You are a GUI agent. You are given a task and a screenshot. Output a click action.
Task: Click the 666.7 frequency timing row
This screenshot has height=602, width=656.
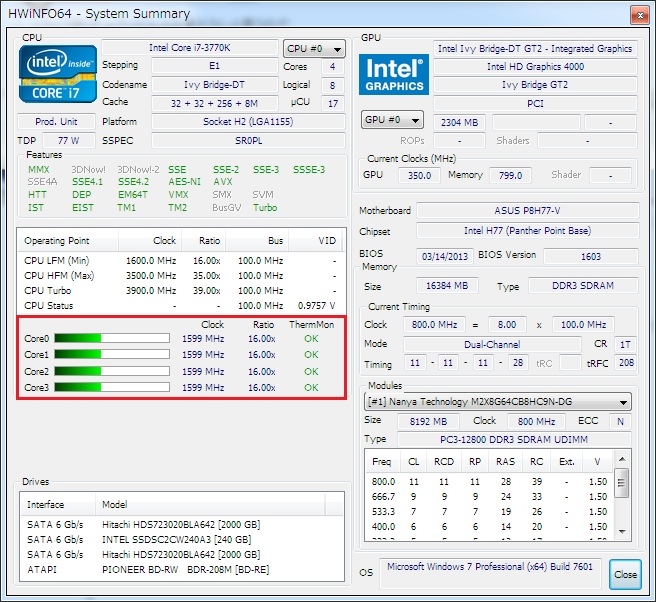tap(489, 497)
